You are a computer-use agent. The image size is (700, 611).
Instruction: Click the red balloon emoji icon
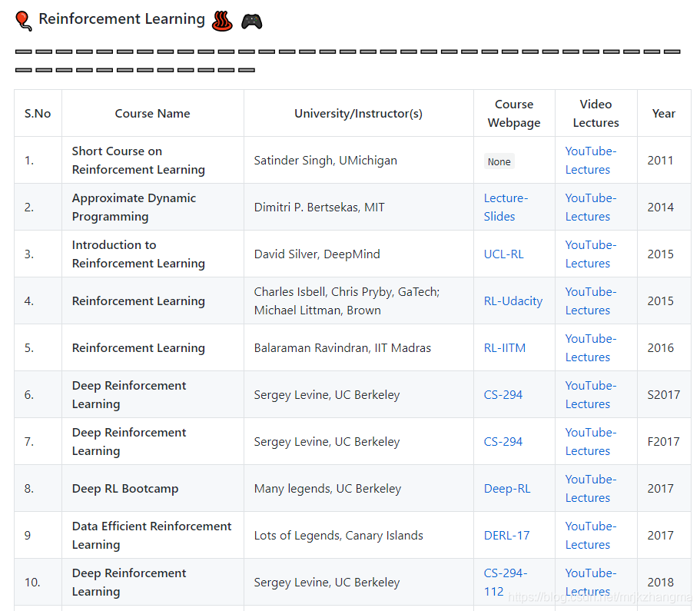(x=23, y=21)
